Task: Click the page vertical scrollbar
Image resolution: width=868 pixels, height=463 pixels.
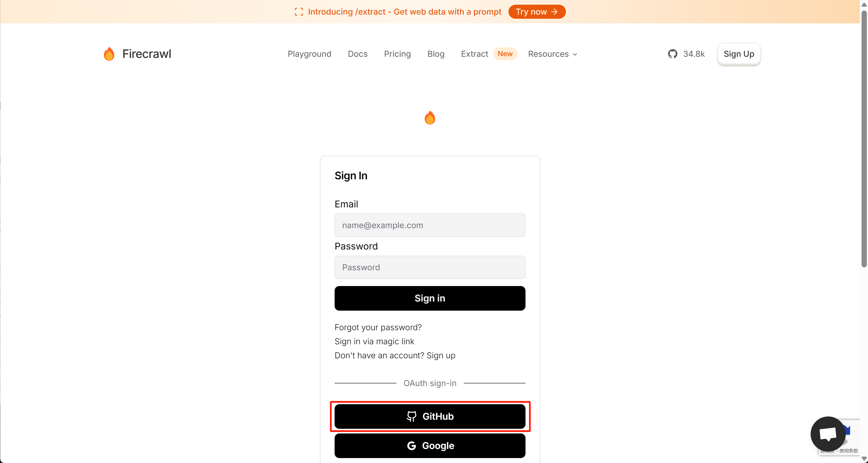Action: coord(864,139)
